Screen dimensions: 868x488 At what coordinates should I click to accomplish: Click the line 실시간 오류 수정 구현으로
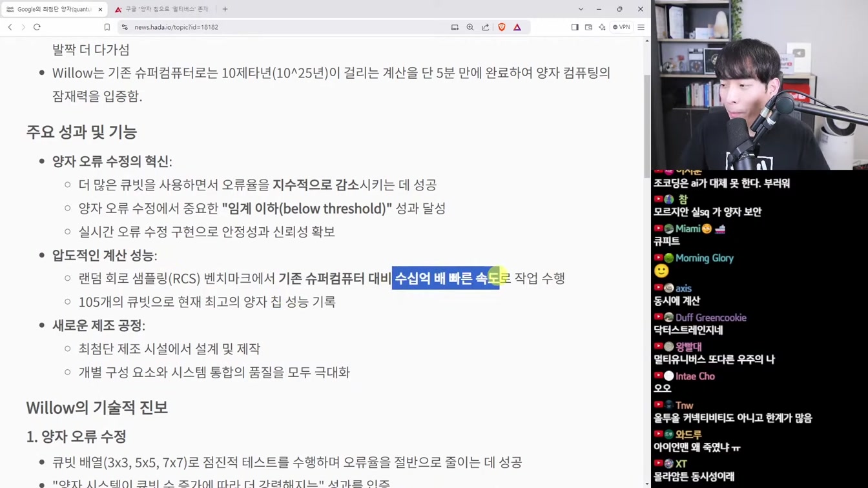(x=207, y=231)
